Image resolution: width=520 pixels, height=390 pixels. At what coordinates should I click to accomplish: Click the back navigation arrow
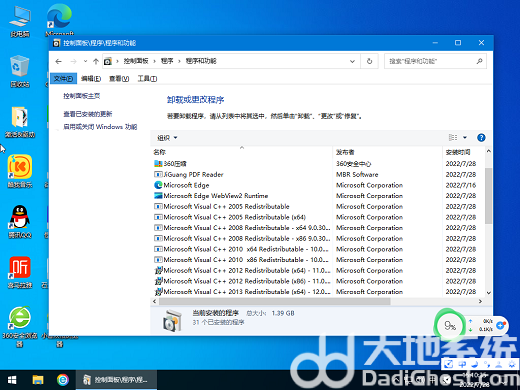(x=59, y=61)
